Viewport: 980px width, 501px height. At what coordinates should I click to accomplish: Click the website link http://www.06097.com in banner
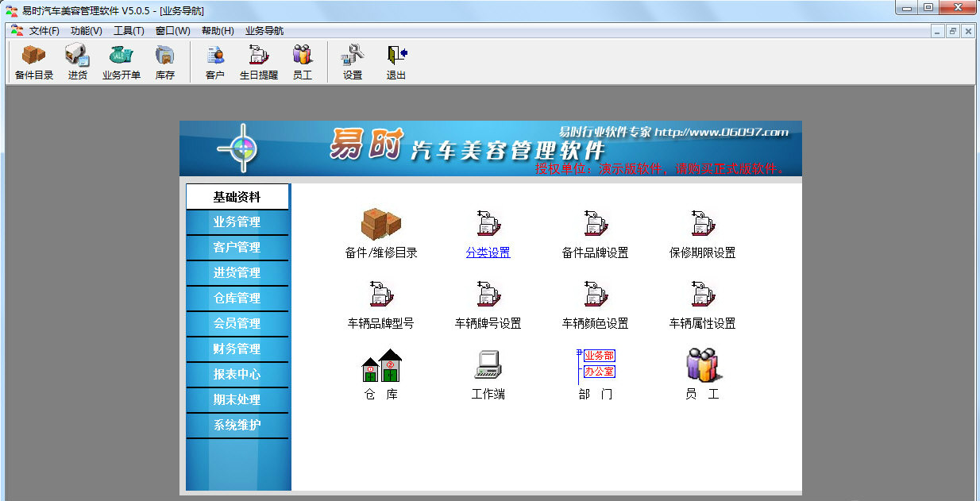click(x=722, y=132)
